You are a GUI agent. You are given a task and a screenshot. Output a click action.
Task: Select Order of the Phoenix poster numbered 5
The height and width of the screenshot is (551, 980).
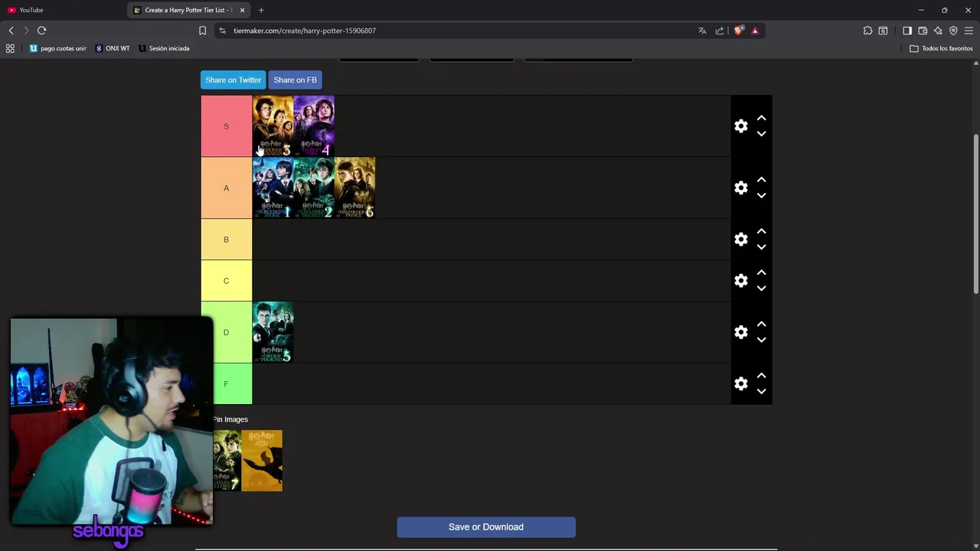coord(273,332)
